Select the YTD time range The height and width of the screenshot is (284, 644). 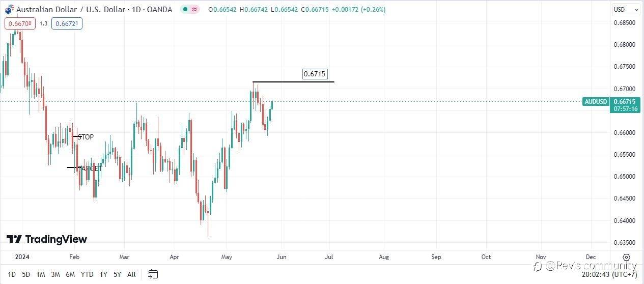click(87, 274)
